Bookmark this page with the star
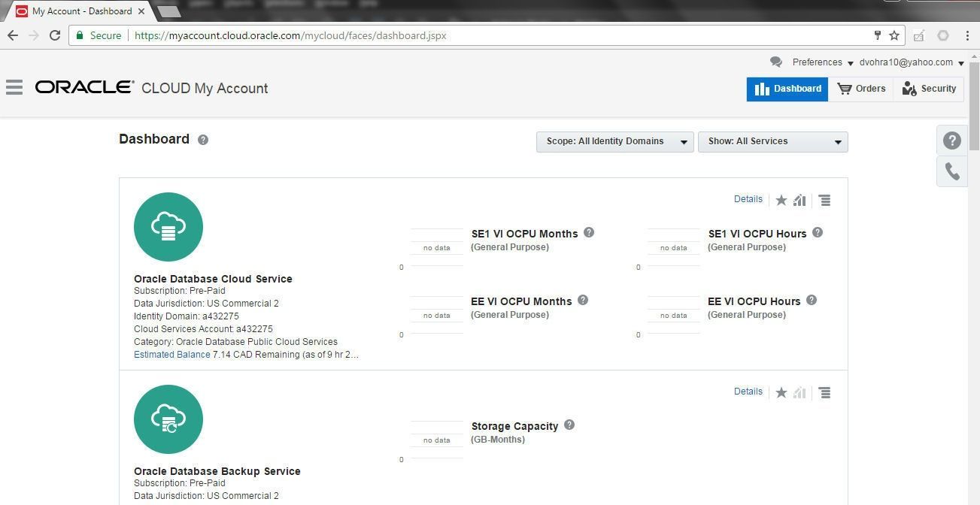Image resolution: width=980 pixels, height=505 pixels. tap(894, 35)
